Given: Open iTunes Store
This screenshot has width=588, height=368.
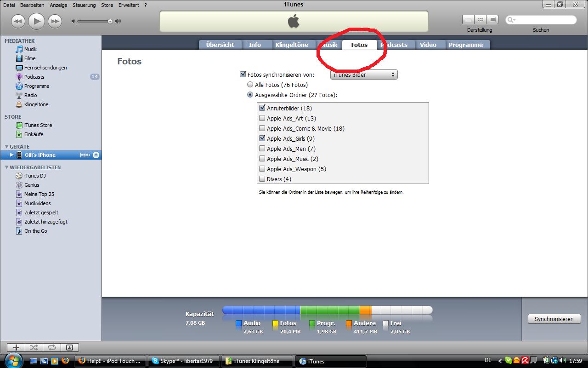Looking at the screenshot, I should 38,125.
